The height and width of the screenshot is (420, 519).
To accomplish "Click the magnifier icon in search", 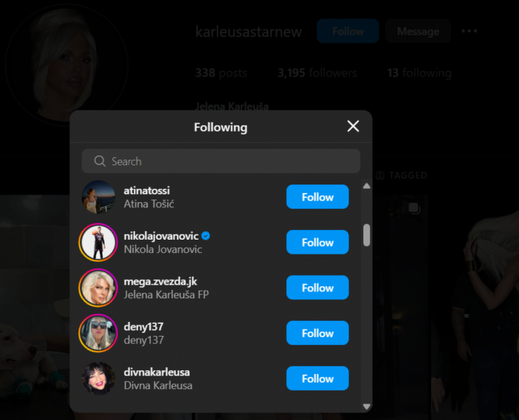I will [x=100, y=161].
